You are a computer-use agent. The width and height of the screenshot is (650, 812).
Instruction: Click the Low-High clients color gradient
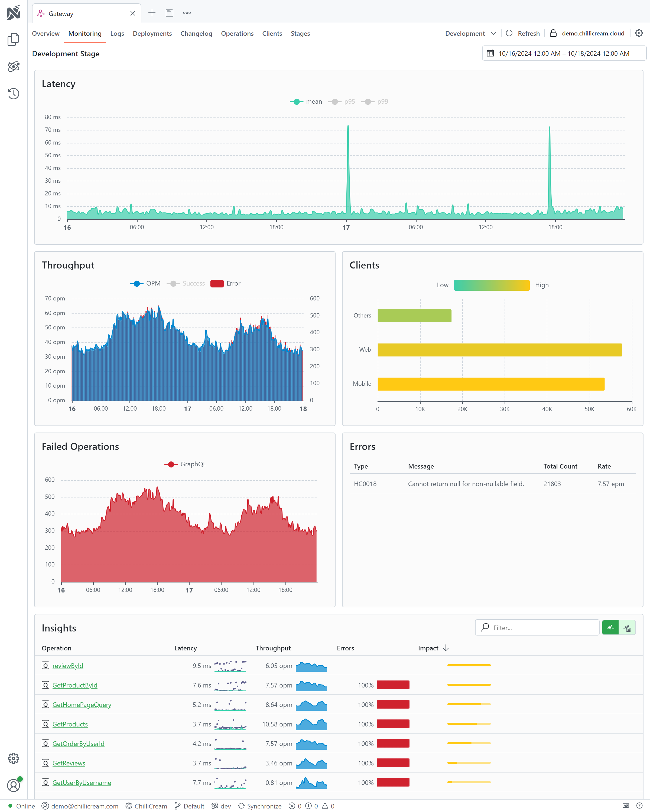click(x=491, y=285)
